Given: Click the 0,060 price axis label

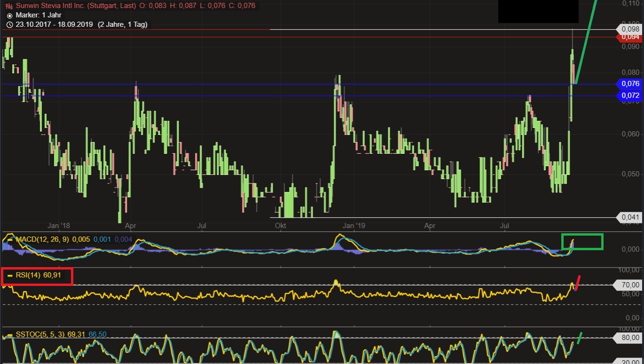Looking at the screenshot, I should tap(631, 134).
